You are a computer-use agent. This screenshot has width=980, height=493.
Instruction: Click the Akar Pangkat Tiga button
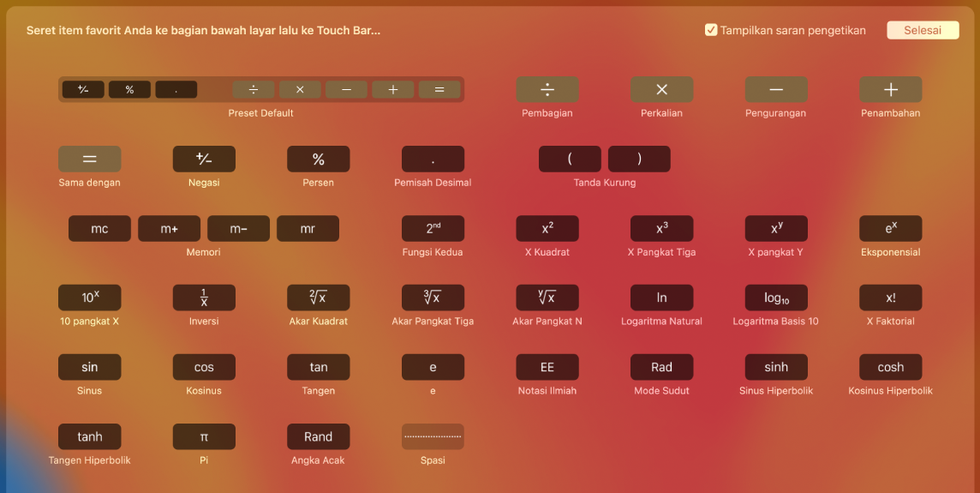[x=433, y=298]
